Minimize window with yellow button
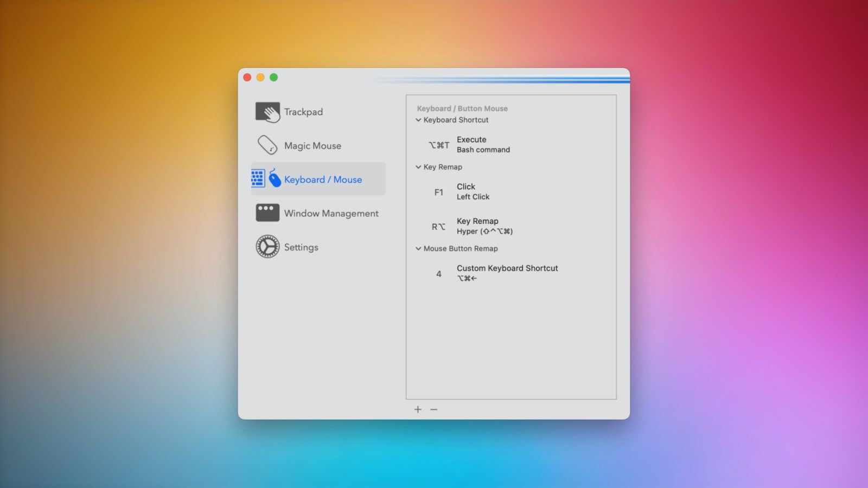The height and width of the screenshot is (488, 868). 260,78
